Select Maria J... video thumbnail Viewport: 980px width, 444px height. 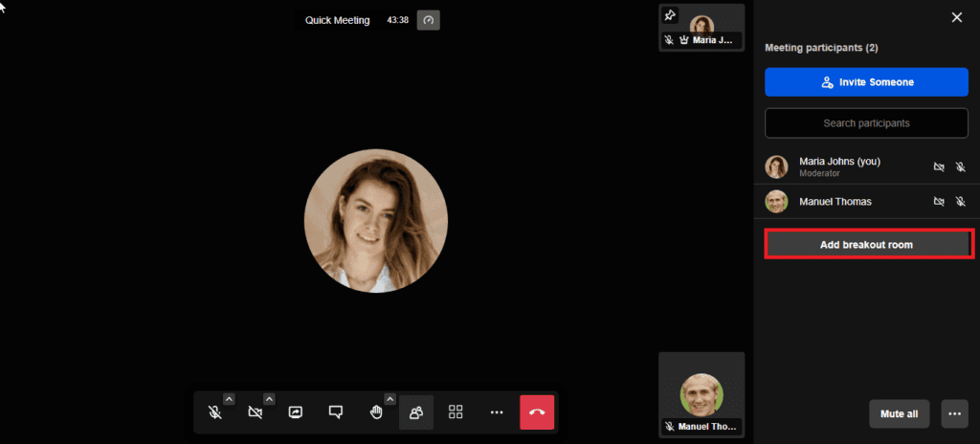point(702,28)
